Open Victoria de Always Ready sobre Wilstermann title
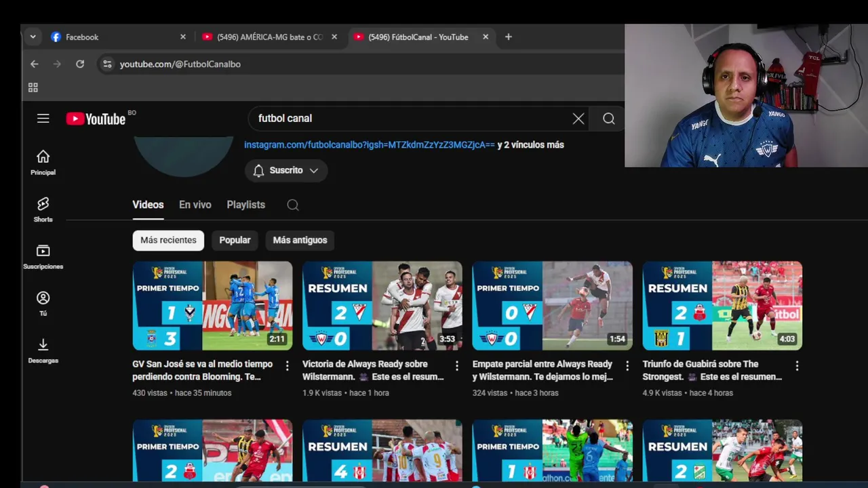Viewport: 868px width, 488px height. pos(373,370)
